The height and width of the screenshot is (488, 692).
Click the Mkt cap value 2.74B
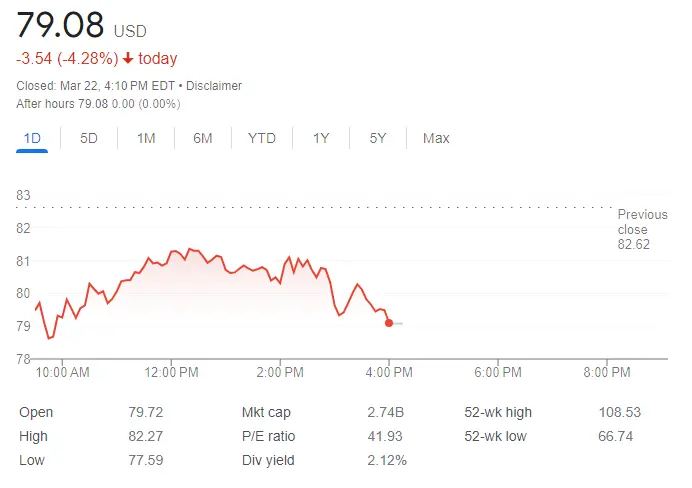(386, 412)
